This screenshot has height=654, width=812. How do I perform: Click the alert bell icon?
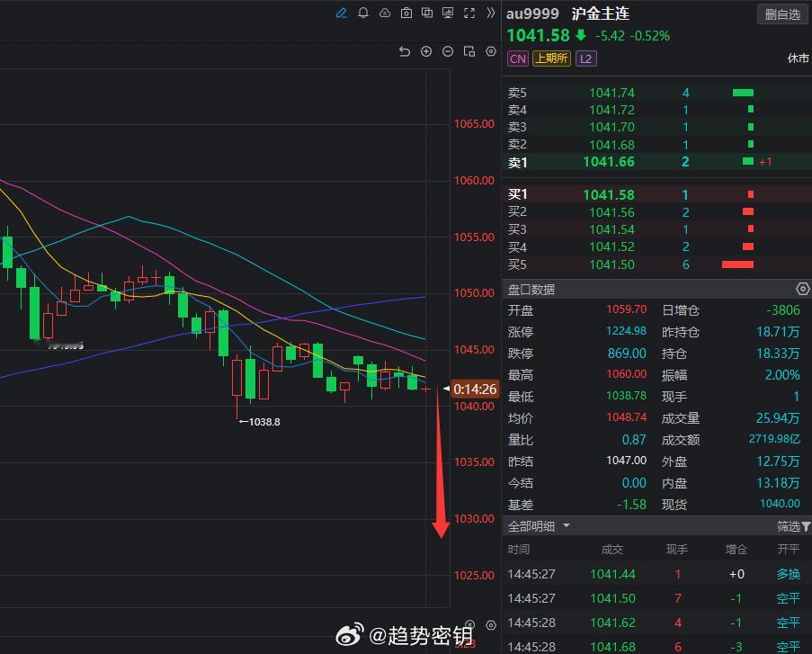coord(363,13)
